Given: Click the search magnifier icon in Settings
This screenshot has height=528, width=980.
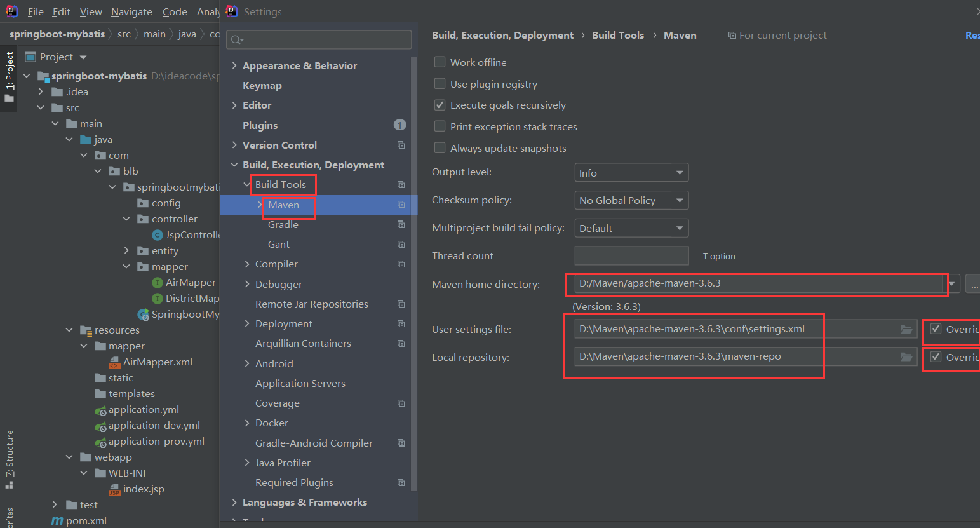Looking at the screenshot, I should pos(236,40).
